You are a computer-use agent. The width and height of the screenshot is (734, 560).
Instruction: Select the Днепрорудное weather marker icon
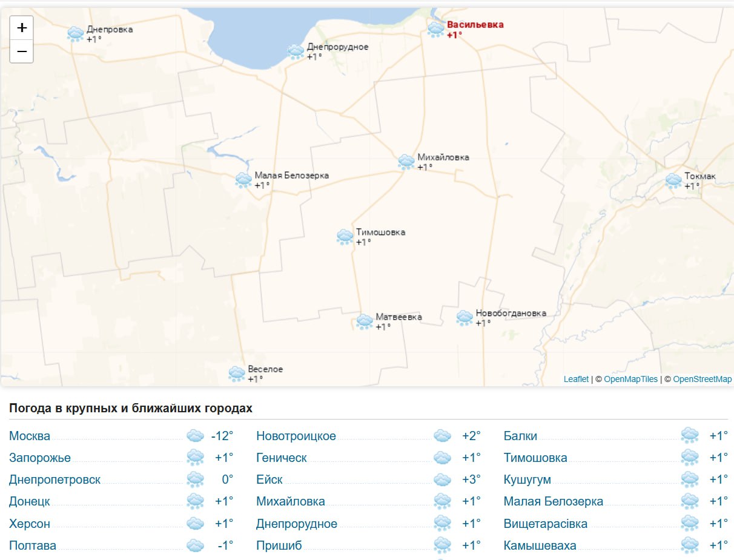[296, 51]
